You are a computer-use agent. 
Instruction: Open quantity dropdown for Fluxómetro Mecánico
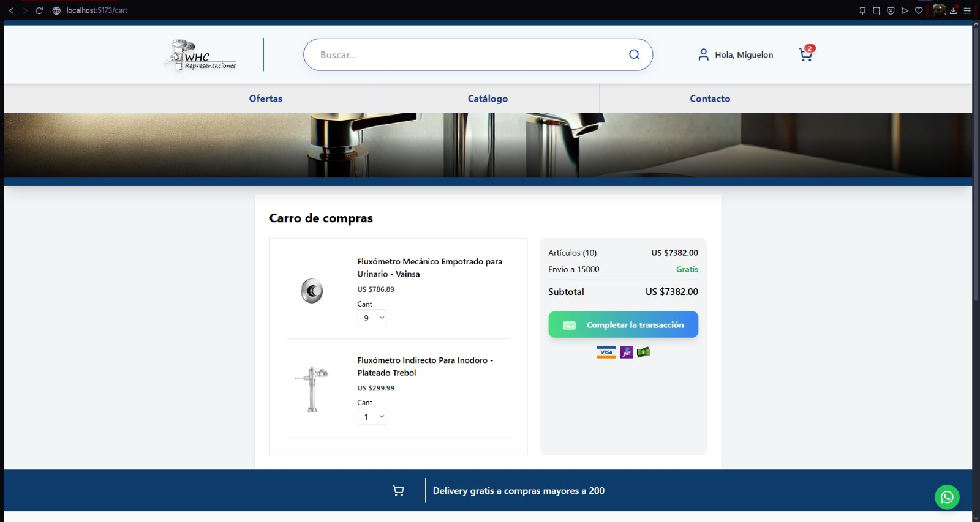tap(372, 318)
